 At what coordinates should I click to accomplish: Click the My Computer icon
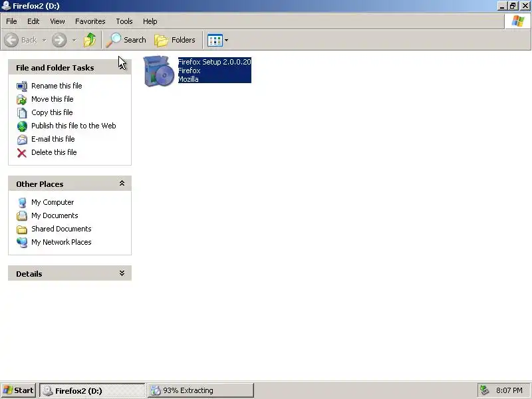[22, 203]
